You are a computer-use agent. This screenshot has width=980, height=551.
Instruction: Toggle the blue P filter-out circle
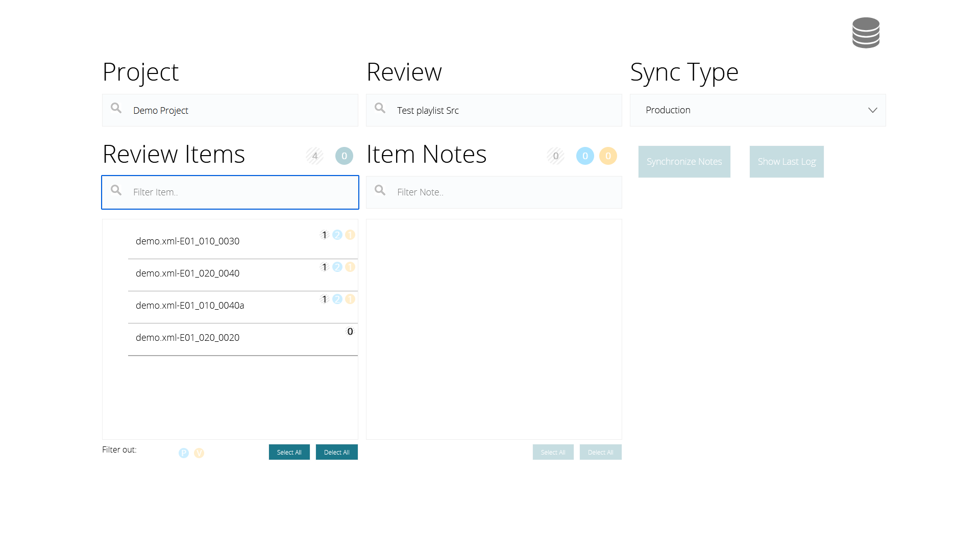pos(184,453)
